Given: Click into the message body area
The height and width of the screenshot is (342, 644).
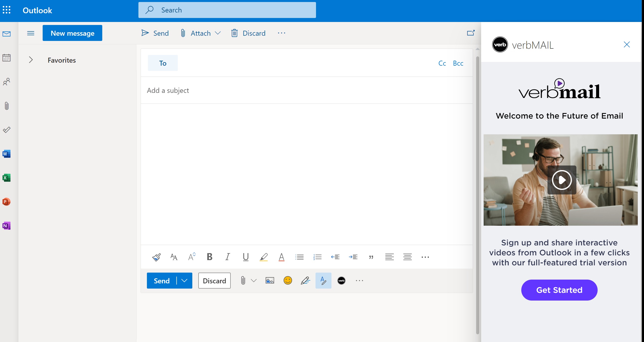Looking at the screenshot, I should pos(307,174).
